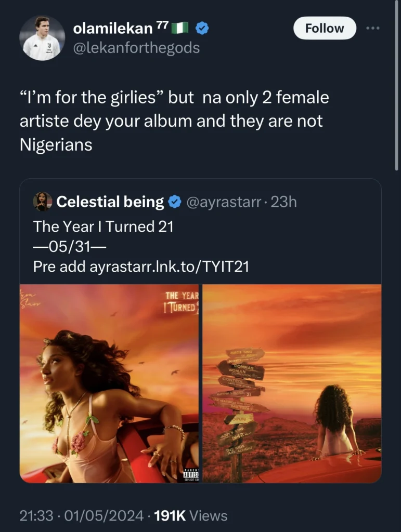This screenshot has height=532, width=401.
Task: Open the quoted tweet text The Year I Turned 21
Action: click(x=103, y=227)
